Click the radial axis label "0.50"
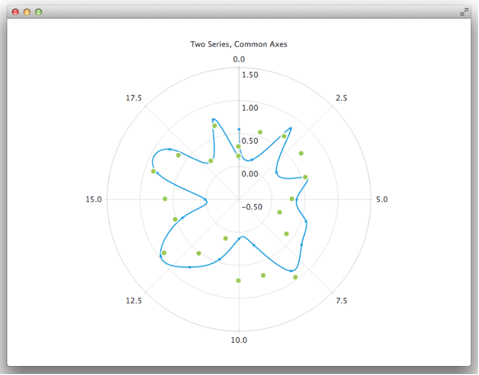 coord(250,141)
